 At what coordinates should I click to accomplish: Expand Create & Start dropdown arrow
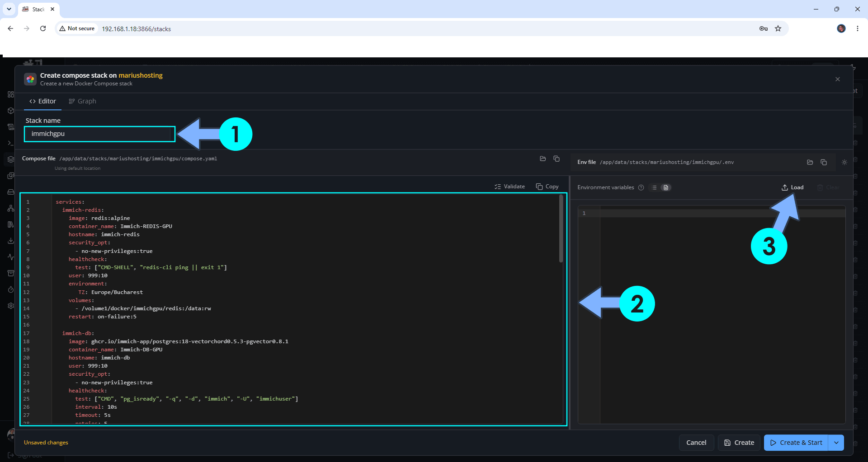[836, 443]
